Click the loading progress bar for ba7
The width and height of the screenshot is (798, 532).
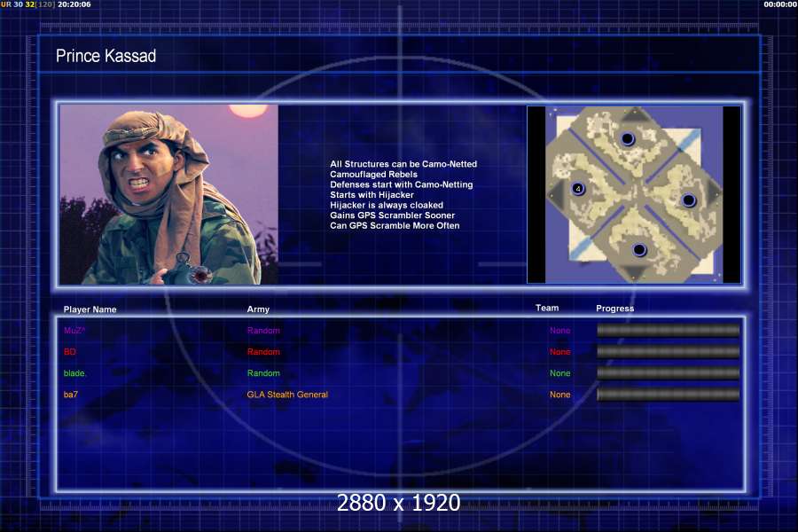669,395
